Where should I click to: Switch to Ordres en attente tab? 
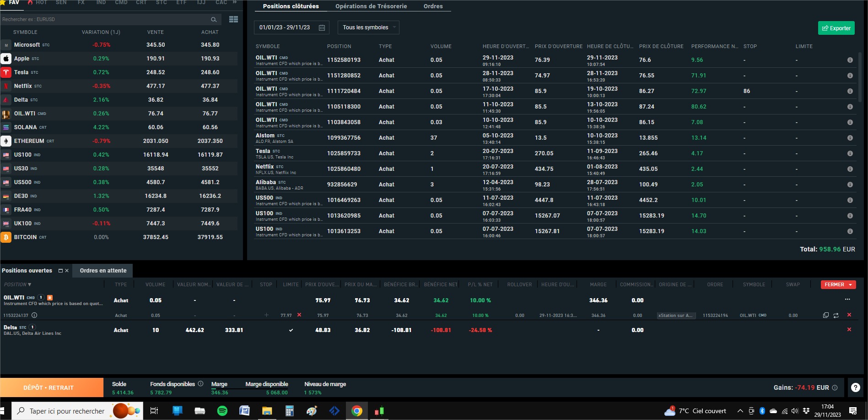[103, 271]
